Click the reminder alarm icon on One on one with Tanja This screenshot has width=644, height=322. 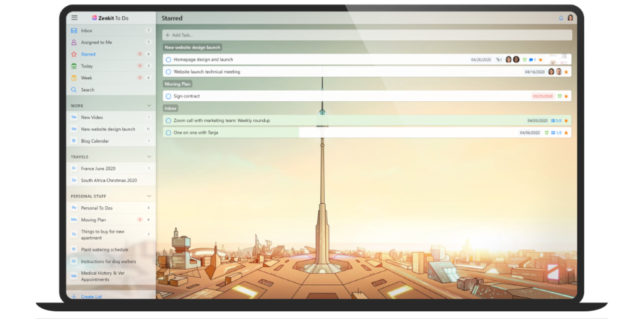tap(547, 133)
